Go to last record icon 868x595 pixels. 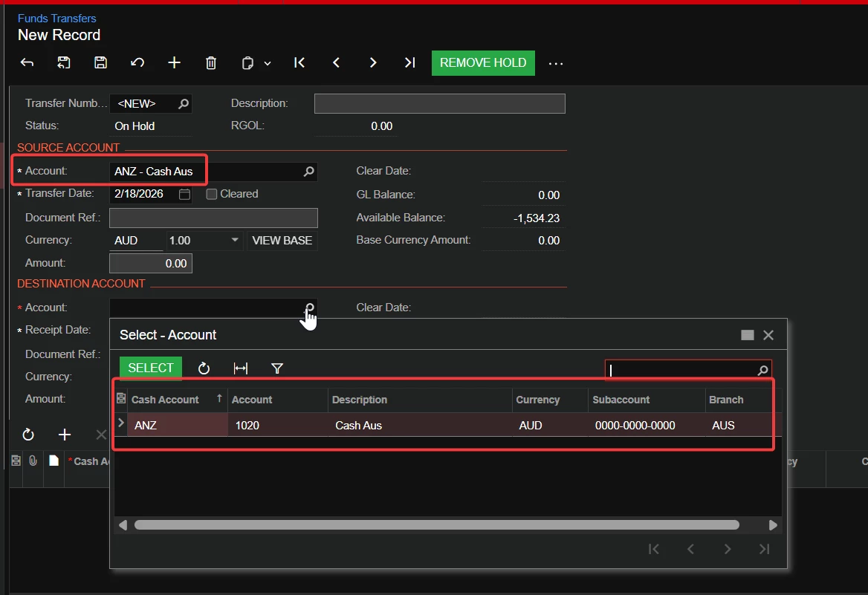click(409, 62)
